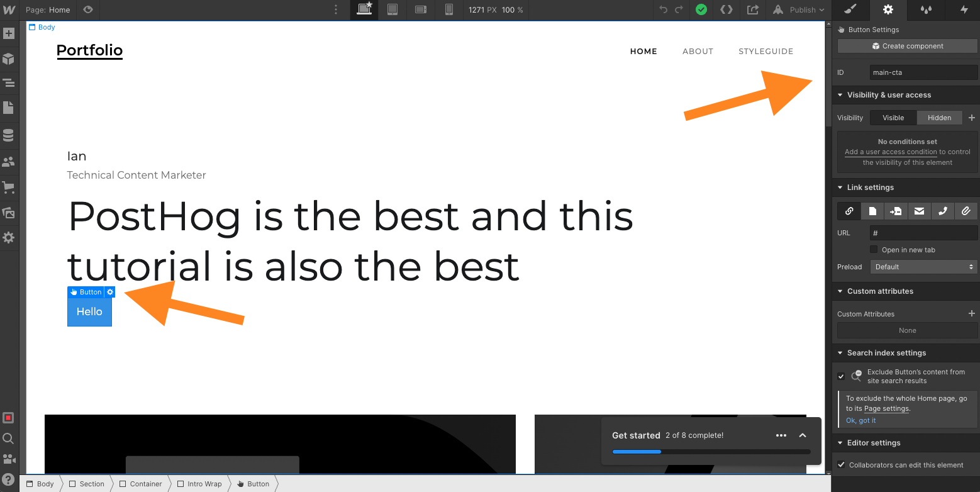Toggle the preview eye icon
Viewport: 980px width, 492px height.
point(88,9)
